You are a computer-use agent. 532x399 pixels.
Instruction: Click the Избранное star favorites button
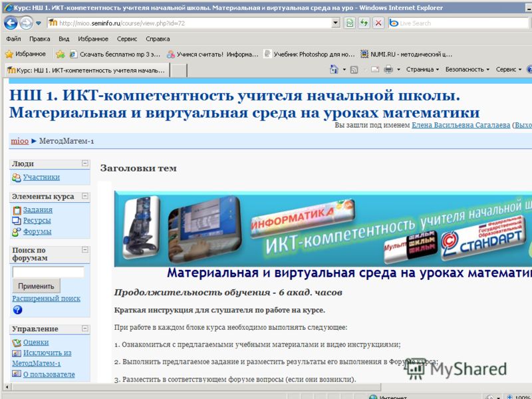pos(25,54)
